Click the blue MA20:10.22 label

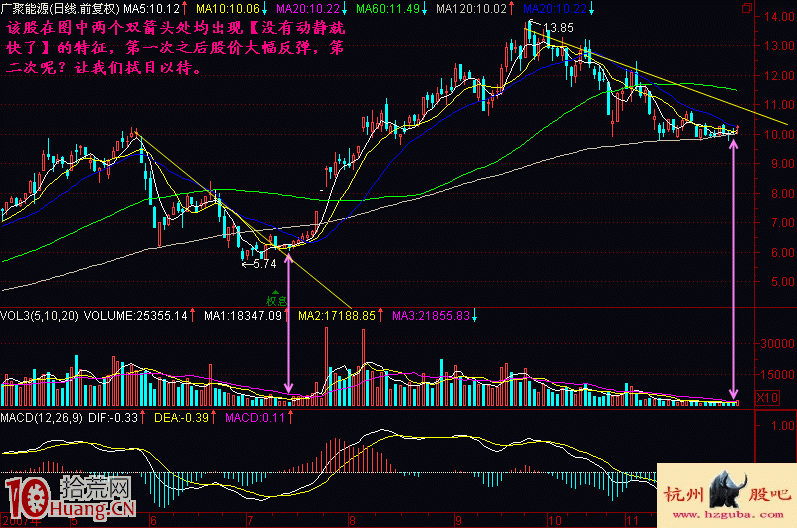555,9
